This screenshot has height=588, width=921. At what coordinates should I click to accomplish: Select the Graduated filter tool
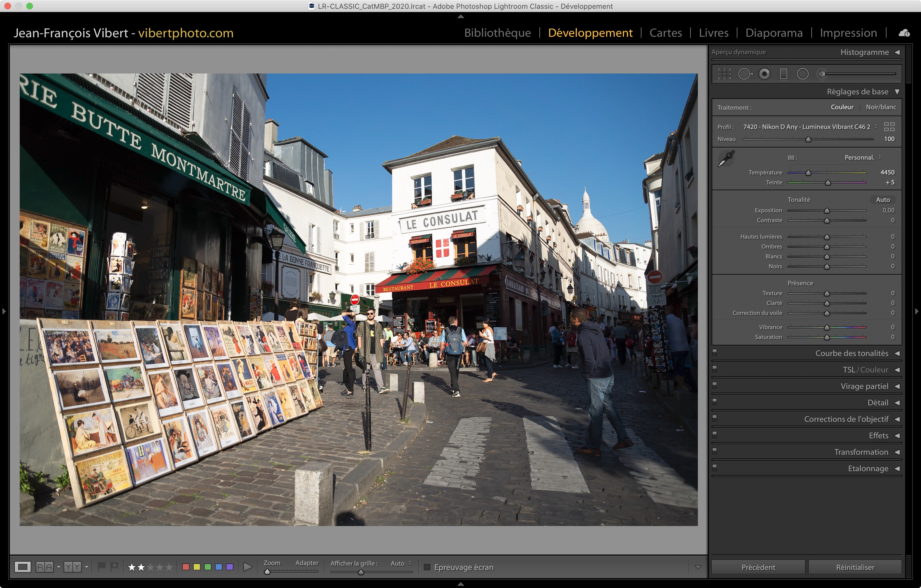(783, 74)
